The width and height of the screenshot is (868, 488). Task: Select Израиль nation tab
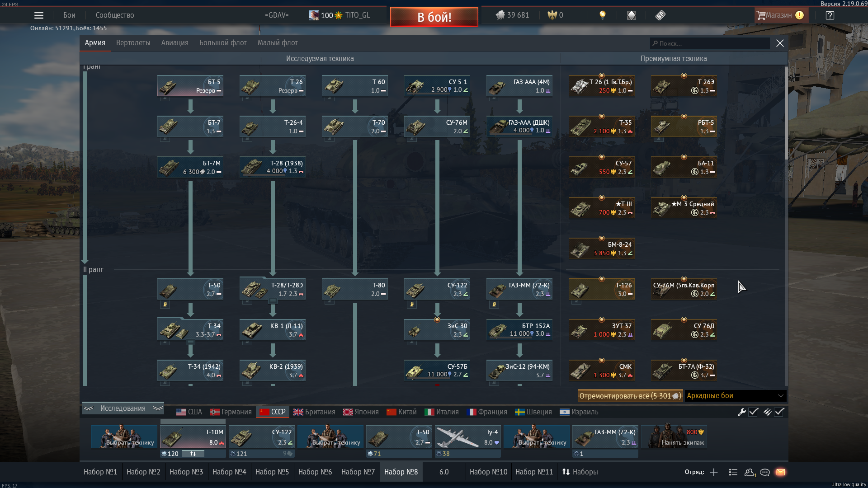tap(579, 412)
